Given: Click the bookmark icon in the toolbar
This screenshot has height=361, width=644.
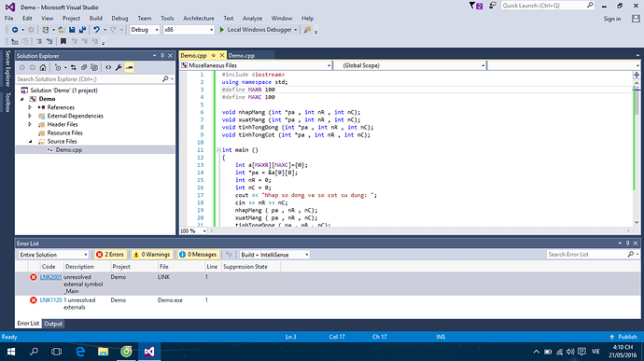Looking at the screenshot, I should coord(63,41).
